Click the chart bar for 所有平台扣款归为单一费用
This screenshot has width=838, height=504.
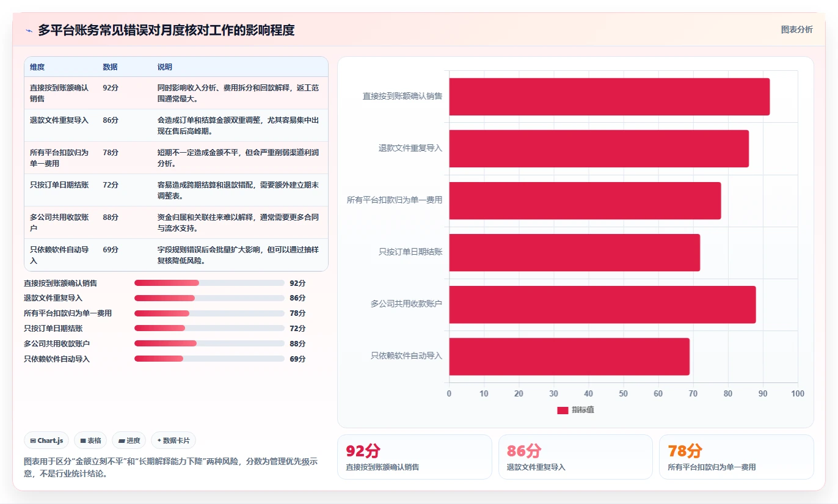[x=585, y=200]
